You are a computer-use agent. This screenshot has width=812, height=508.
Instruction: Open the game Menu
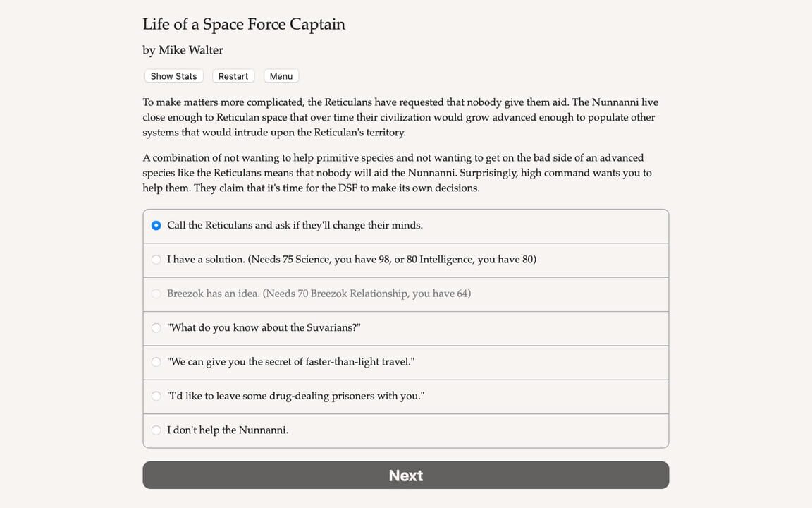pos(281,75)
